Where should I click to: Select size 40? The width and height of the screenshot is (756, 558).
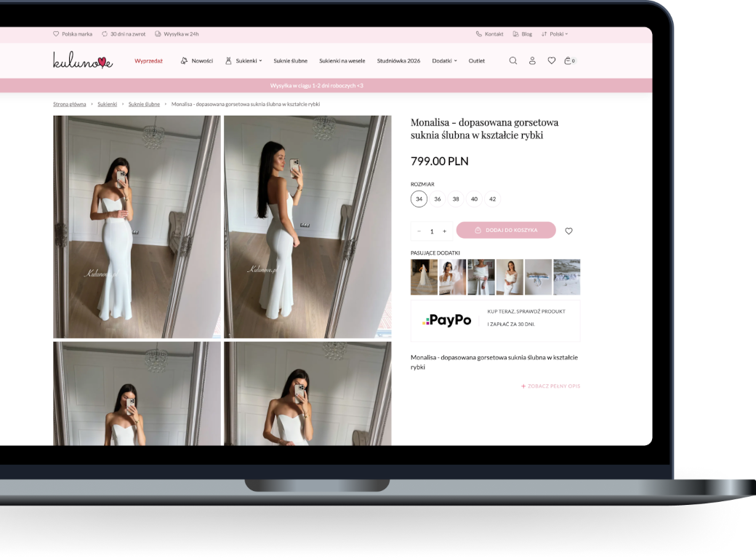click(x=474, y=199)
